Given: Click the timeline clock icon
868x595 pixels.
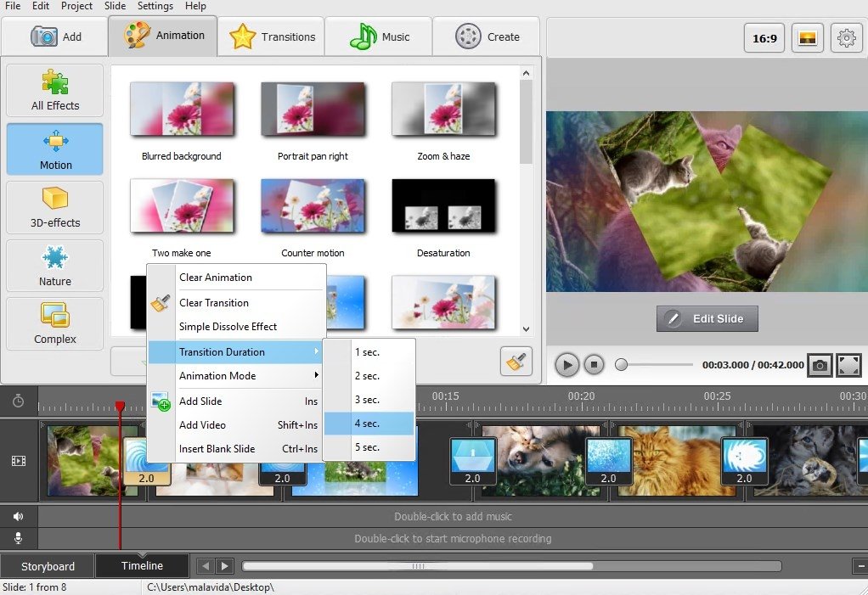Looking at the screenshot, I should tap(19, 401).
